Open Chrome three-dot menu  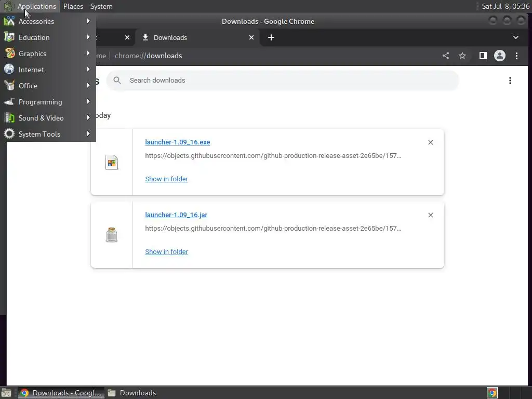517,56
